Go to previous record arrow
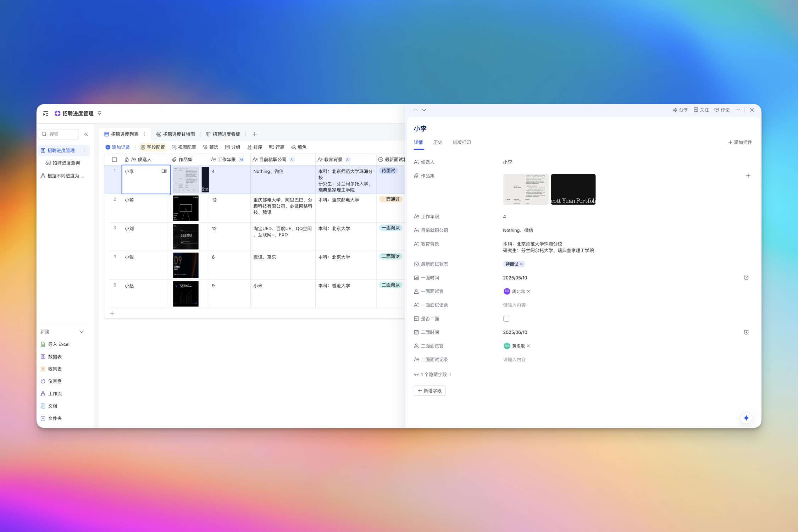 [x=415, y=110]
